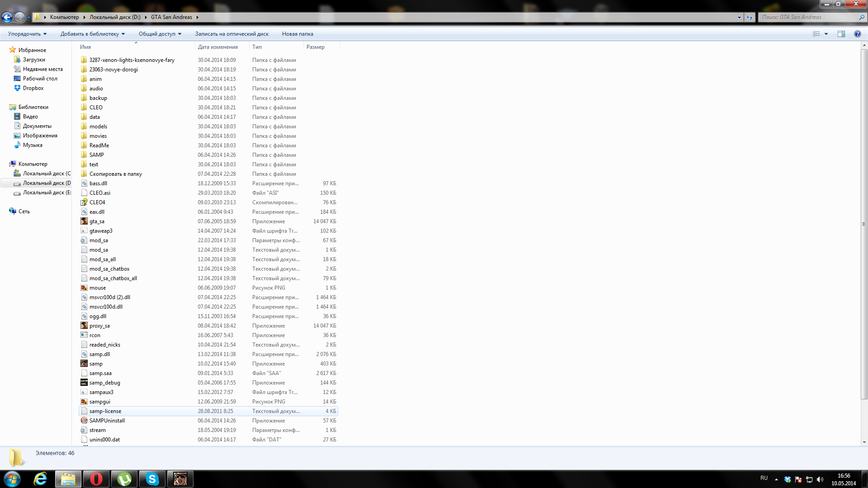
Task: Open the Общий доступ menu
Action: point(160,34)
